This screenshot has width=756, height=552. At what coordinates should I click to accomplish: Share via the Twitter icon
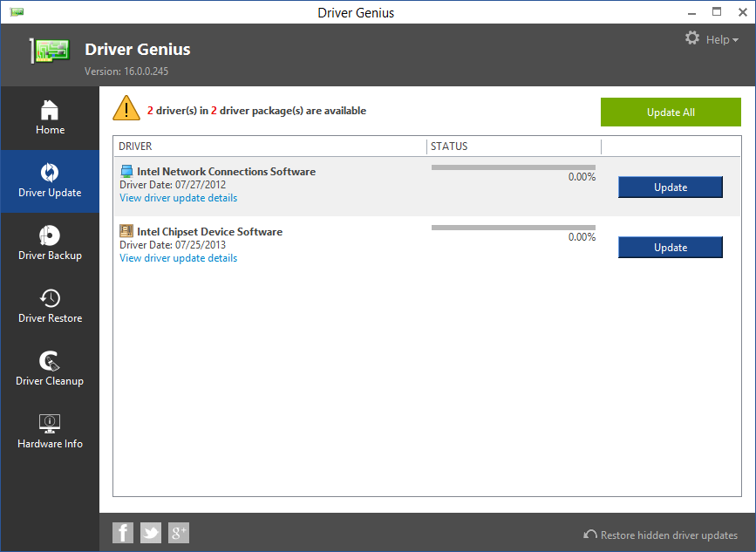(151, 533)
